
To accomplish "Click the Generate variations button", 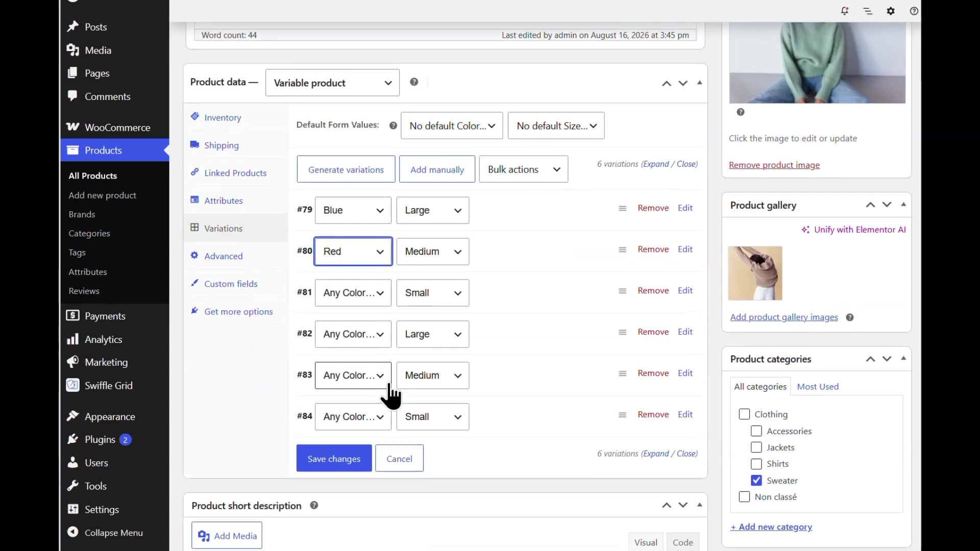I will point(346,169).
